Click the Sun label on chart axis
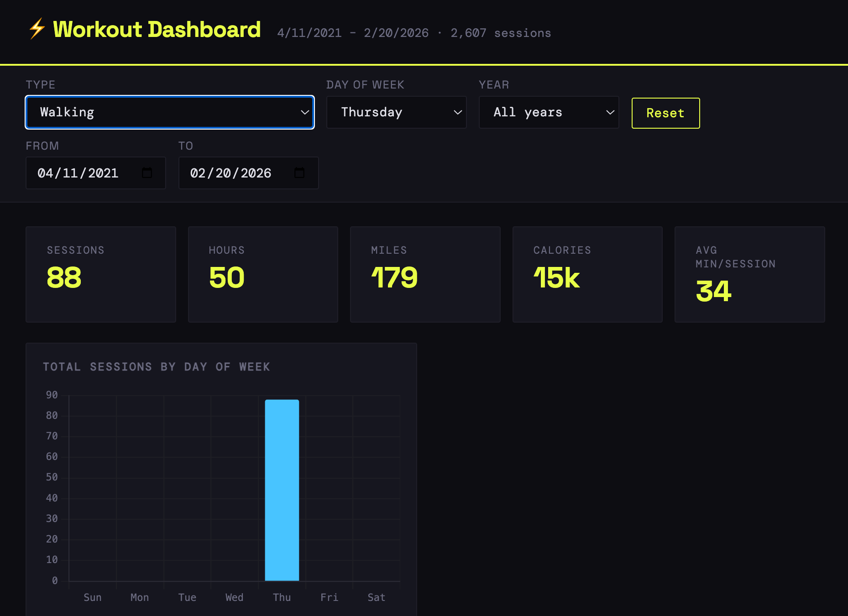 [93, 597]
